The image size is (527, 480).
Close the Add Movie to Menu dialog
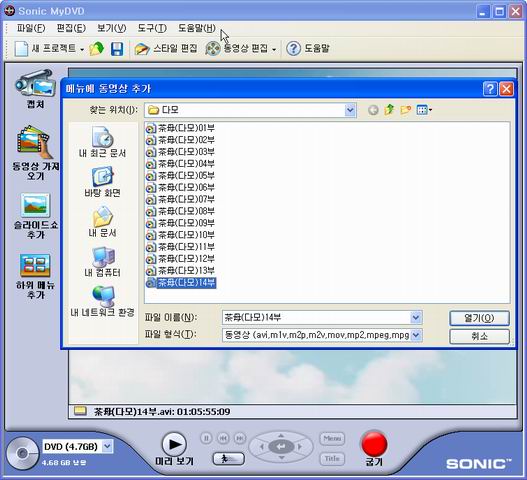click(x=506, y=89)
